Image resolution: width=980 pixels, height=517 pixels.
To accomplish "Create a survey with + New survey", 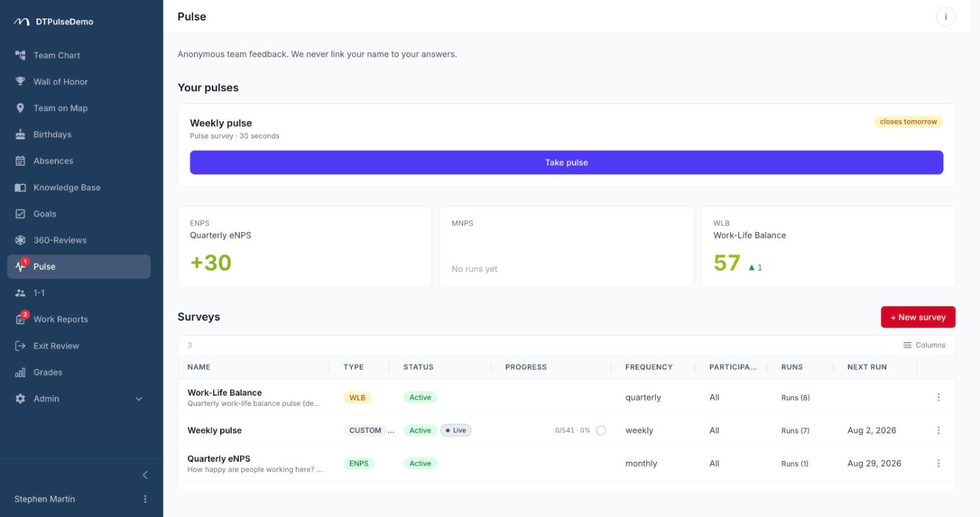I will coord(918,317).
